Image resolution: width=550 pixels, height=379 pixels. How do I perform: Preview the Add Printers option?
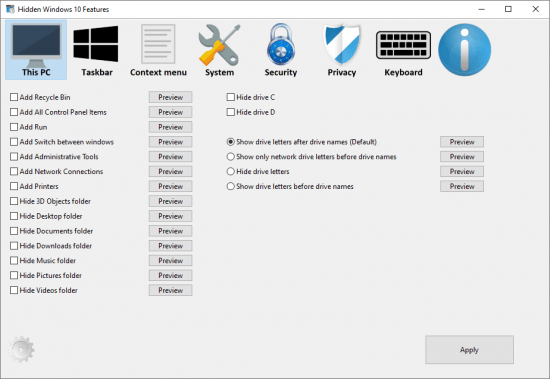tap(170, 186)
